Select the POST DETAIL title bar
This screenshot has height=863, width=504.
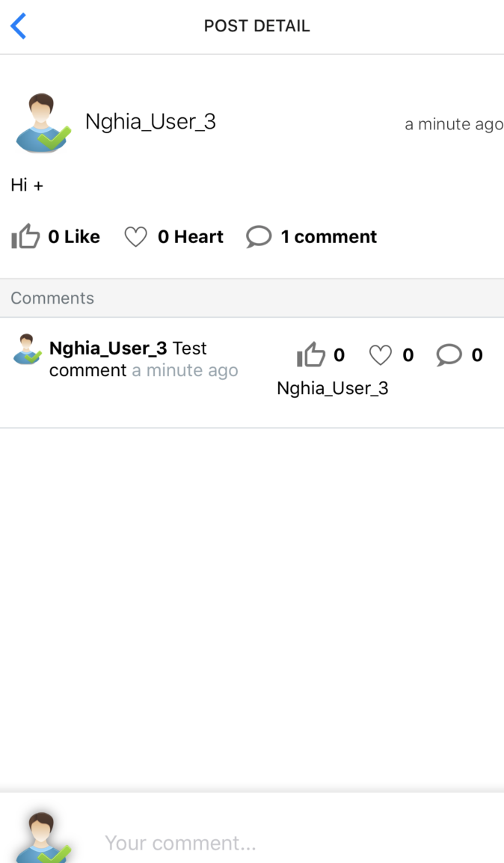coord(257,25)
